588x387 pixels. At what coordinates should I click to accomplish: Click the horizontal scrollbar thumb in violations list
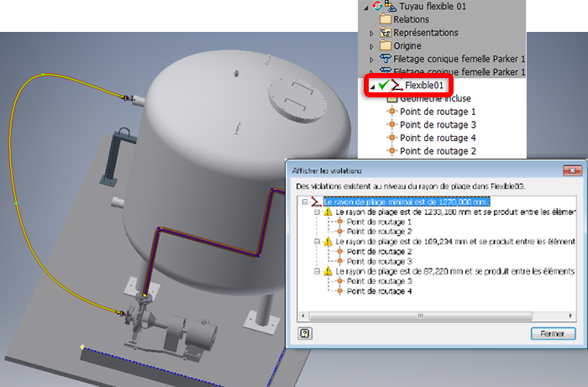(421, 316)
